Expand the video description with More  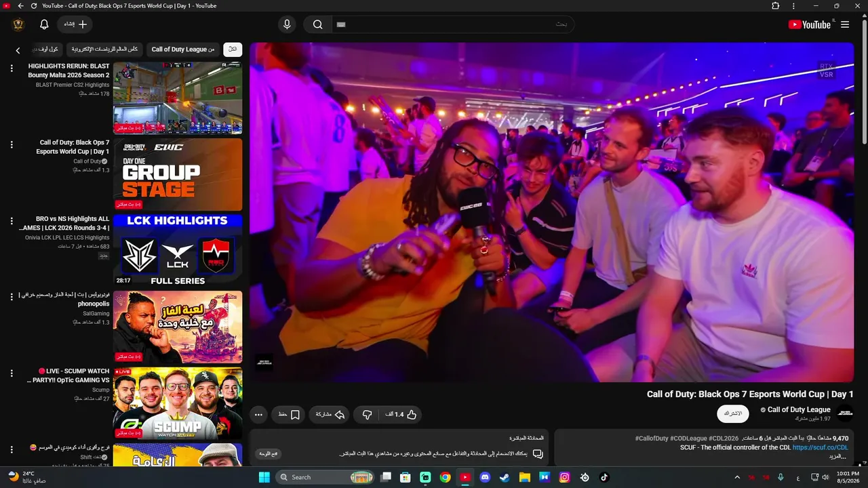[x=837, y=456]
